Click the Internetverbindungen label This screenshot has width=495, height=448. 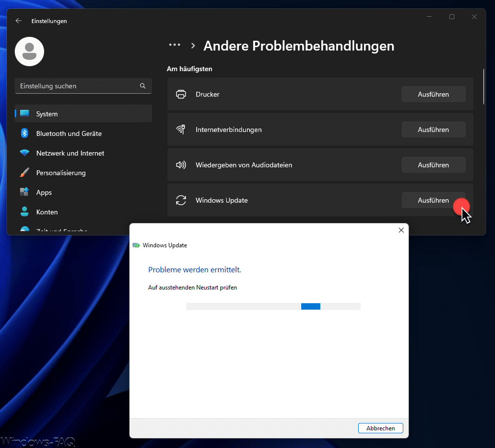(x=229, y=130)
